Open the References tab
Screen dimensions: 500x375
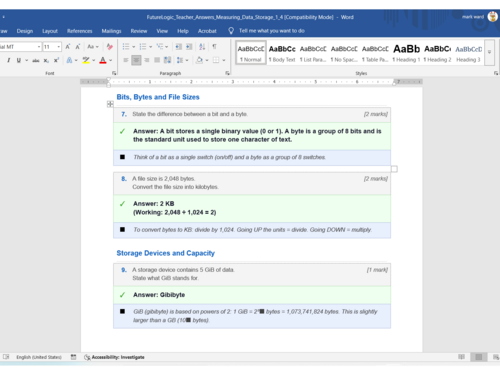tap(79, 31)
